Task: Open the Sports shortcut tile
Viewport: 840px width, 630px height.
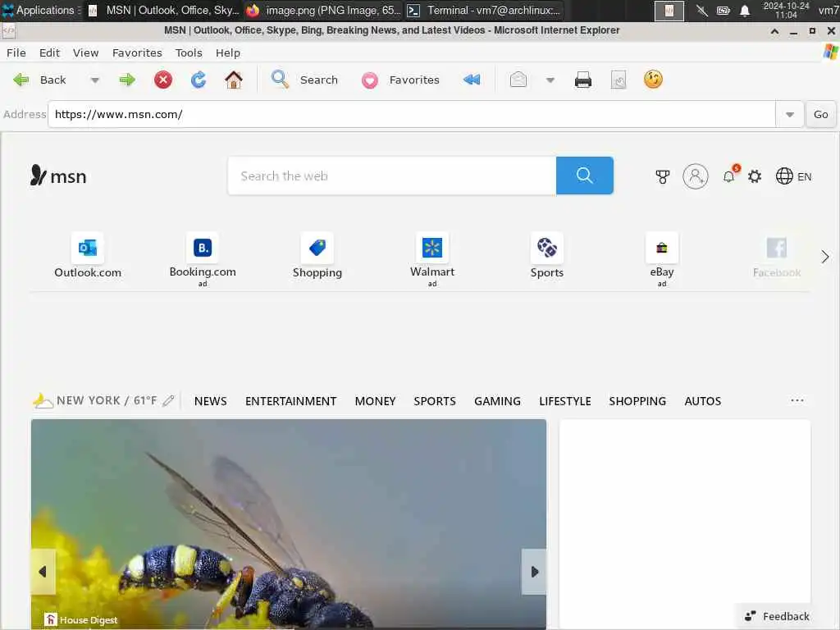Action: [546, 256]
